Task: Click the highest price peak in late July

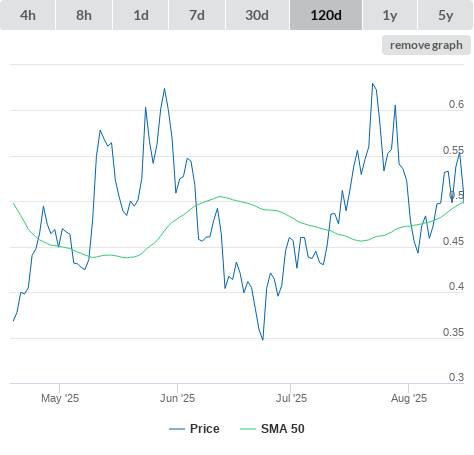Action: coord(373,84)
